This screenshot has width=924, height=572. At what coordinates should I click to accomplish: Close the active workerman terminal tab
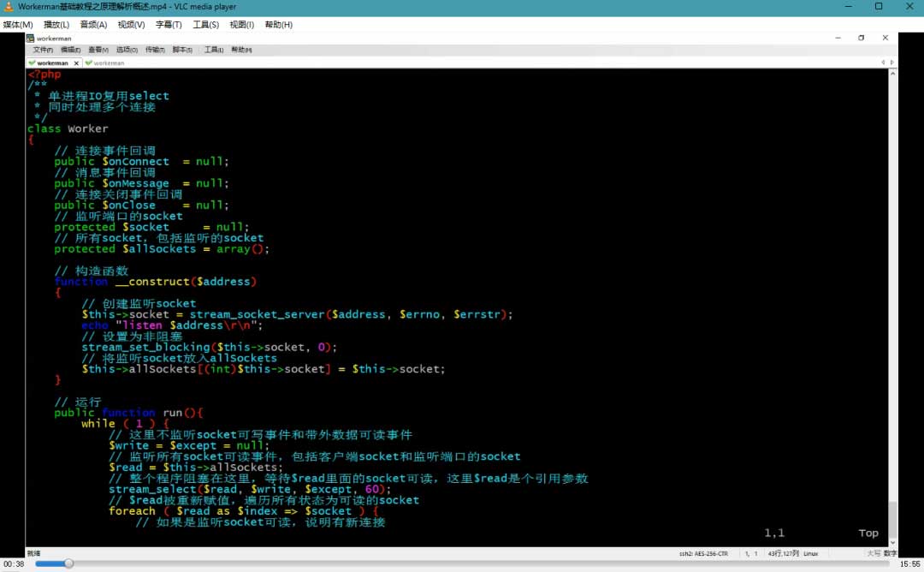click(x=76, y=63)
